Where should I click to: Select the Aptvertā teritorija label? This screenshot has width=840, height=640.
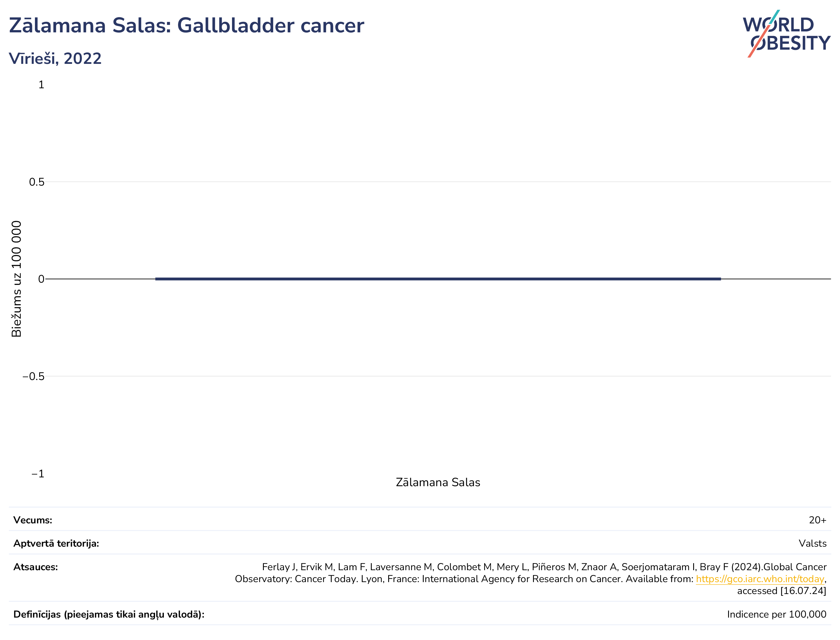coord(57,544)
